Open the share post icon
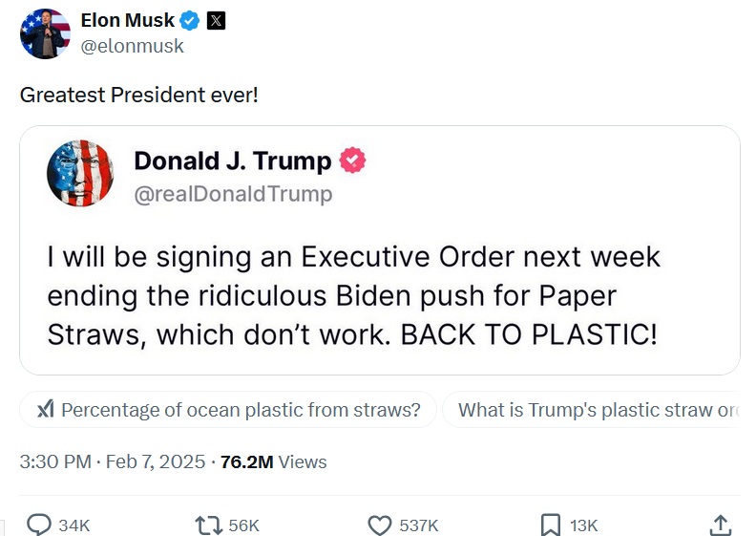The height and width of the screenshot is (536, 756). tap(721, 525)
